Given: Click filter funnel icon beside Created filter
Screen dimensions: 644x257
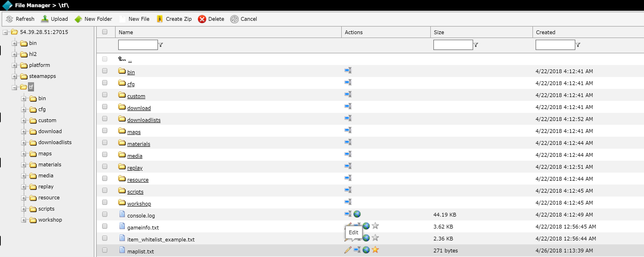Looking at the screenshot, I should (x=578, y=45).
